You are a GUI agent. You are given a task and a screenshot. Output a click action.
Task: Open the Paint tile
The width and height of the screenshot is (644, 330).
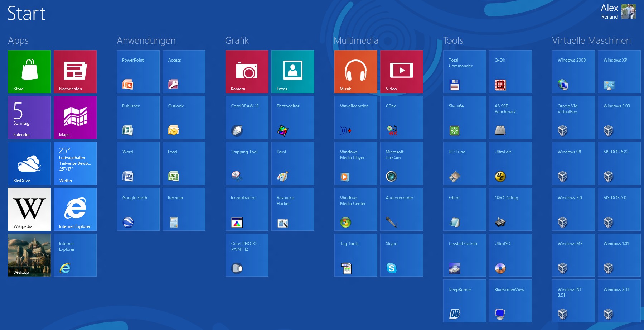(293, 163)
